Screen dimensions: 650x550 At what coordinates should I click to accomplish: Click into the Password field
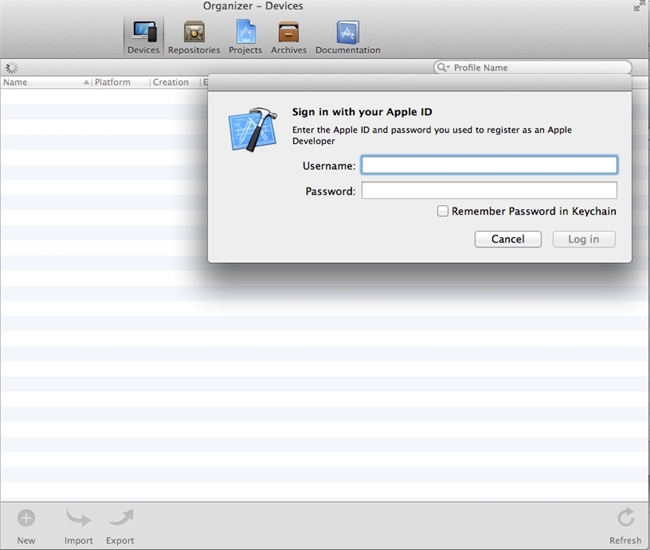(x=489, y=191)
